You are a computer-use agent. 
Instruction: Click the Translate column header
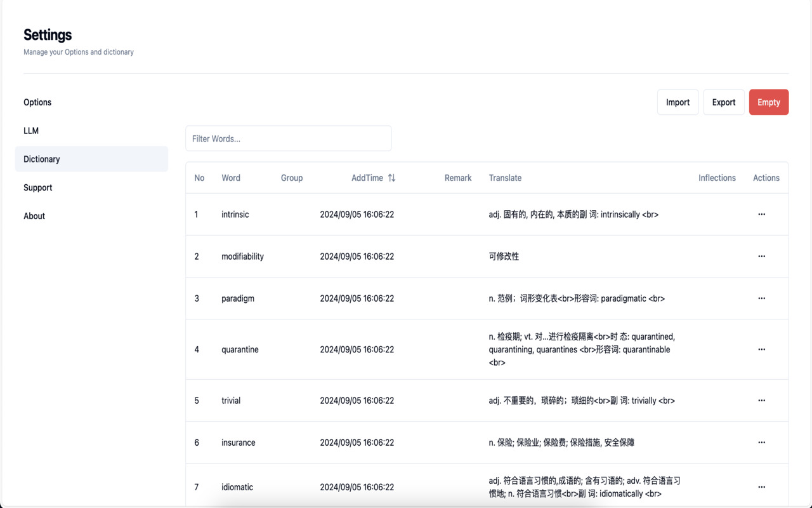point(505,178)
